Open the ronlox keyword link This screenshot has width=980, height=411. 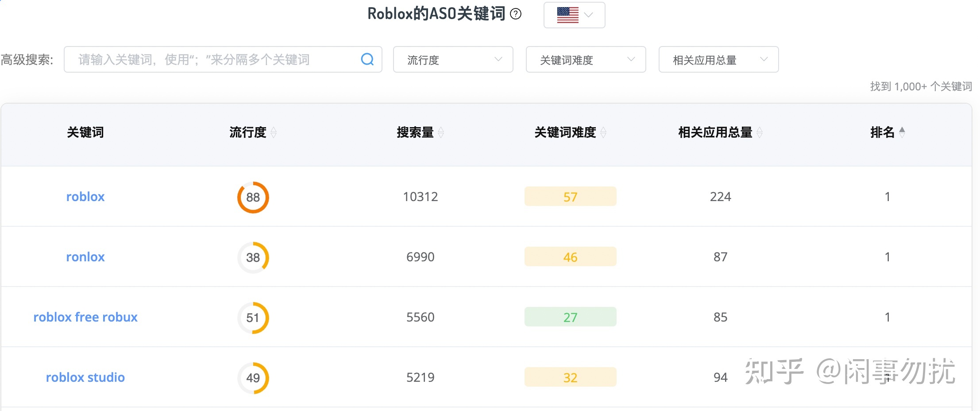coord(85,257)
